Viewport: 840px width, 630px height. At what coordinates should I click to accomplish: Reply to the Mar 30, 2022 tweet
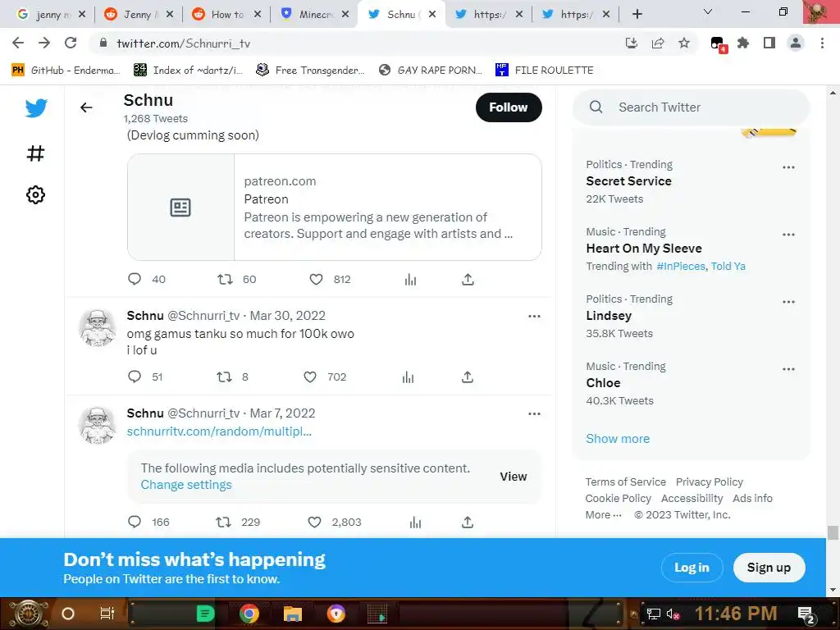point(135,377)
